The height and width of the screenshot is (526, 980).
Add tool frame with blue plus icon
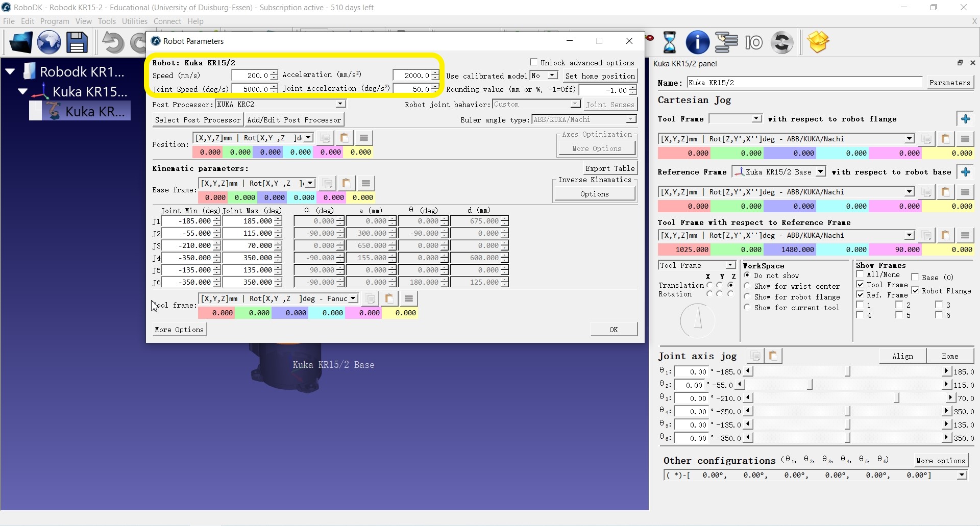pos(965,119)
